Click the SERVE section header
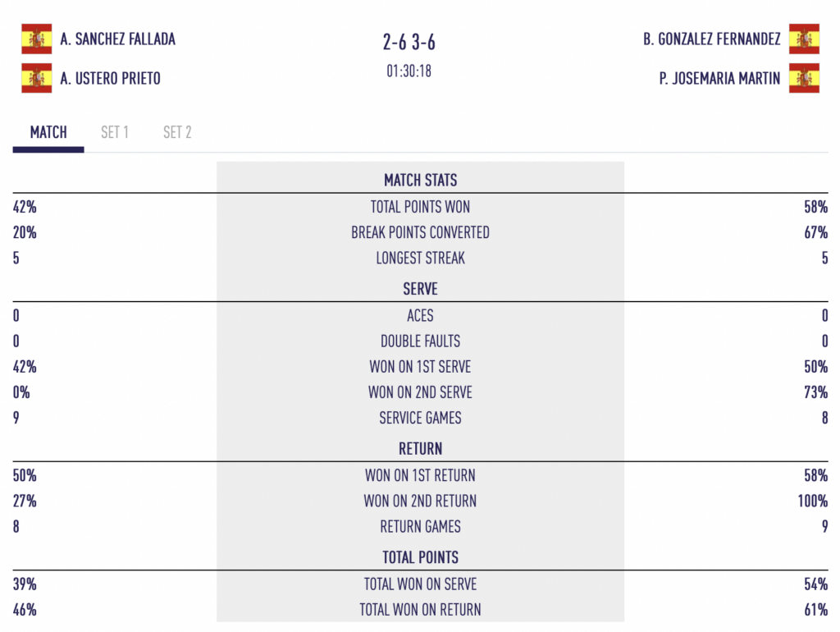The image size is (840, 632). point(420,289)
